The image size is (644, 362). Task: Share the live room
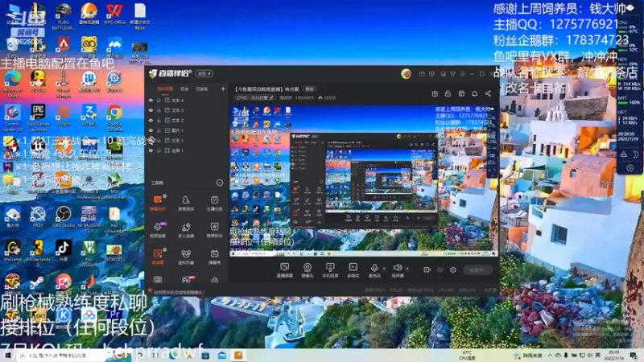pyautogui.click(x=488, y=93)
